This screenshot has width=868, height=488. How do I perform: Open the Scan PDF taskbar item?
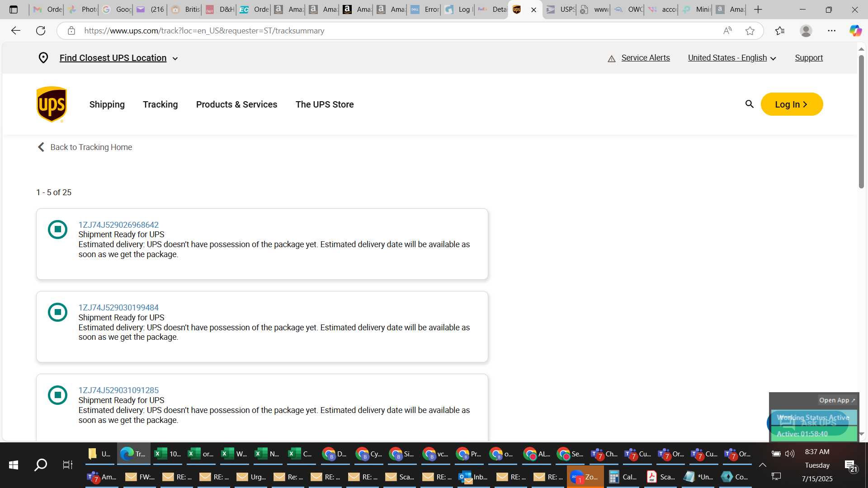coord(660,477)
